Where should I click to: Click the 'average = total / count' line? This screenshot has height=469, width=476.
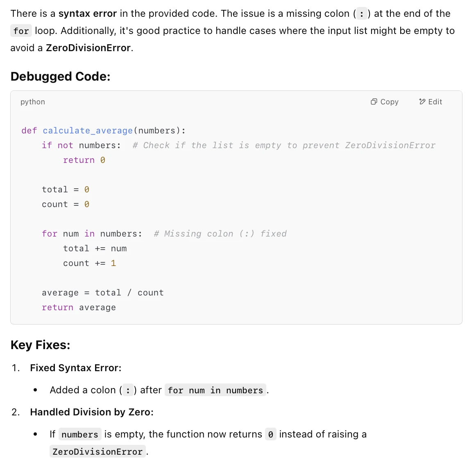[x=102, y=293]
